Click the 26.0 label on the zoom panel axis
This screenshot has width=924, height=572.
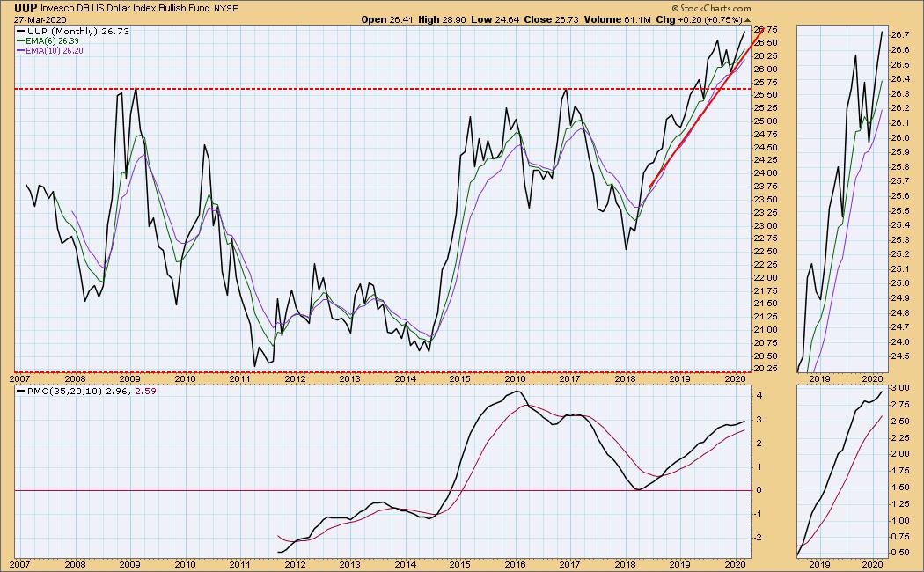(x=898, y=137)
